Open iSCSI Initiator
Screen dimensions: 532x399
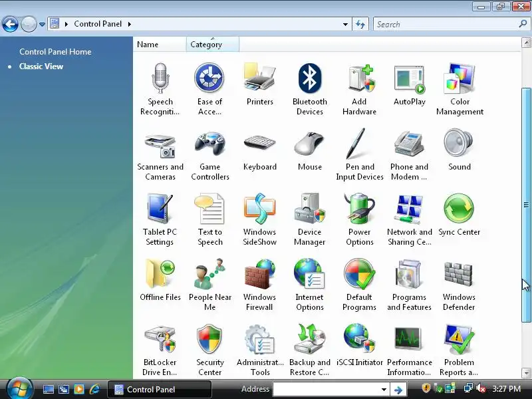359,345
